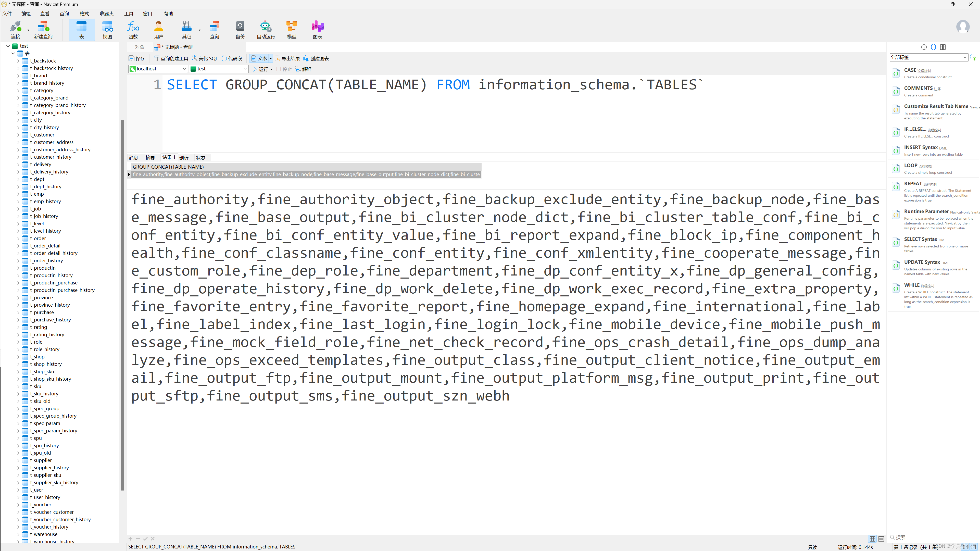Switch the result to form view

pyautogui.click(x=881, y=539)
